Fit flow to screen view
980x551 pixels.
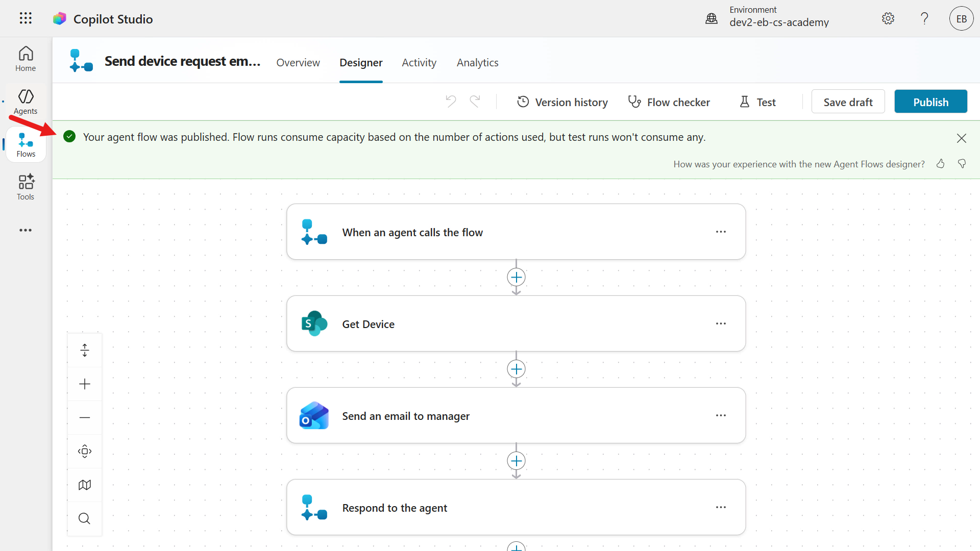click(85, 452)
